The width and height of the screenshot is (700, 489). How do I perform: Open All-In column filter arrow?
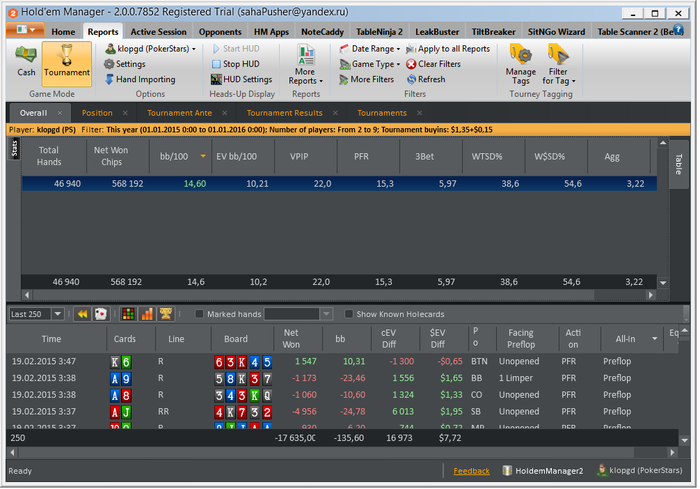pos(654,339)
